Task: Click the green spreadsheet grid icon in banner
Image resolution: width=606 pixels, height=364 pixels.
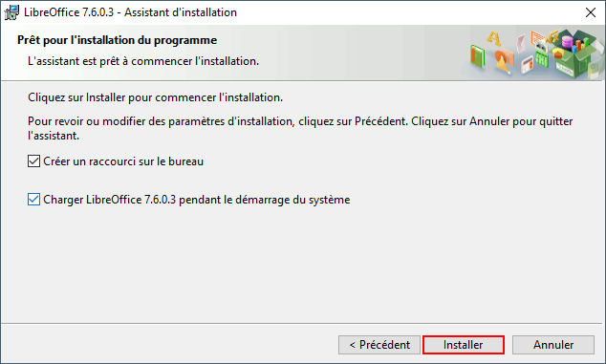Action: point(542,59)
